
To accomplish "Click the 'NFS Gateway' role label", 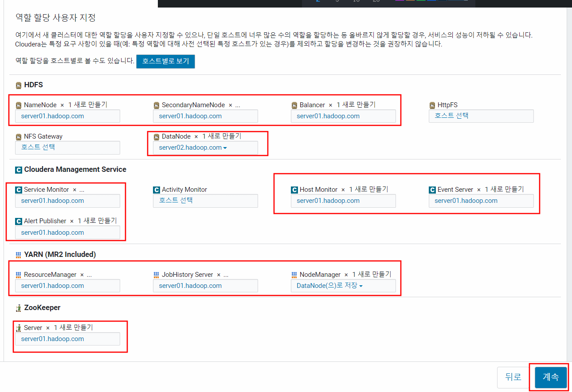I will click(x=43, y=137).
